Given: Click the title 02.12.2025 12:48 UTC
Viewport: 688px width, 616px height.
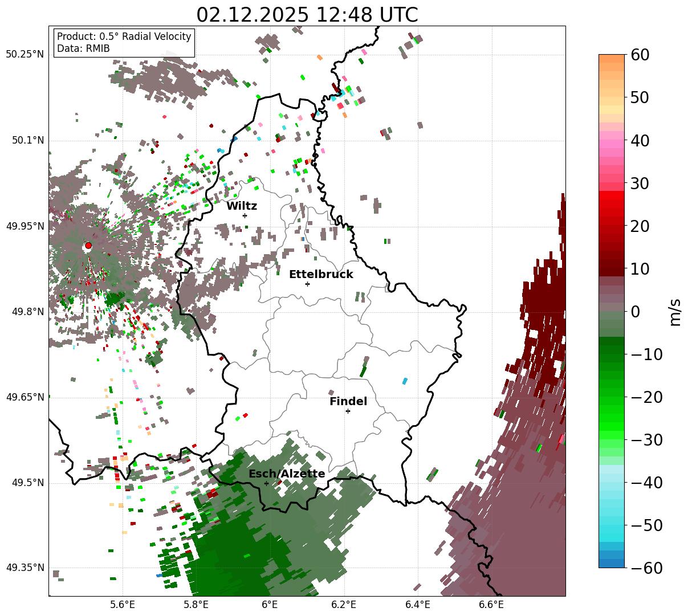Looking at the screenshot, I should point(307,14).
